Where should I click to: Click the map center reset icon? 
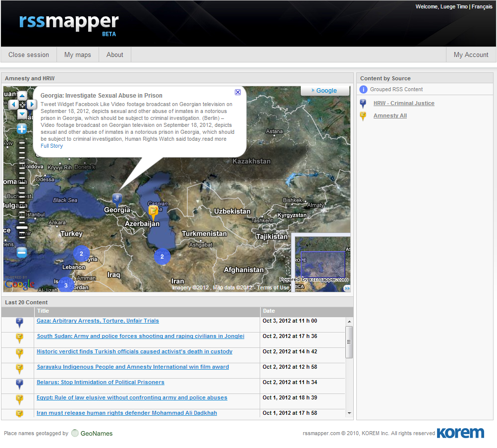[x=22, y=104]
